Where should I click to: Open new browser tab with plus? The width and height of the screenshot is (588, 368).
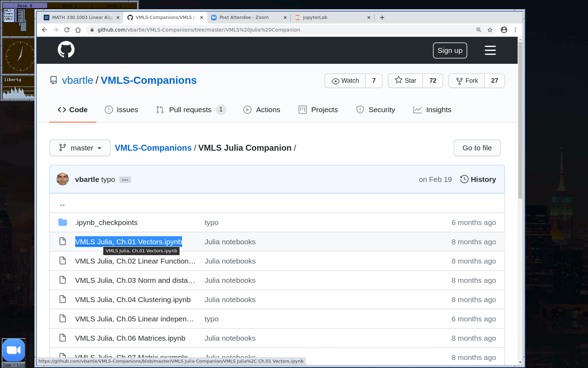382,18
